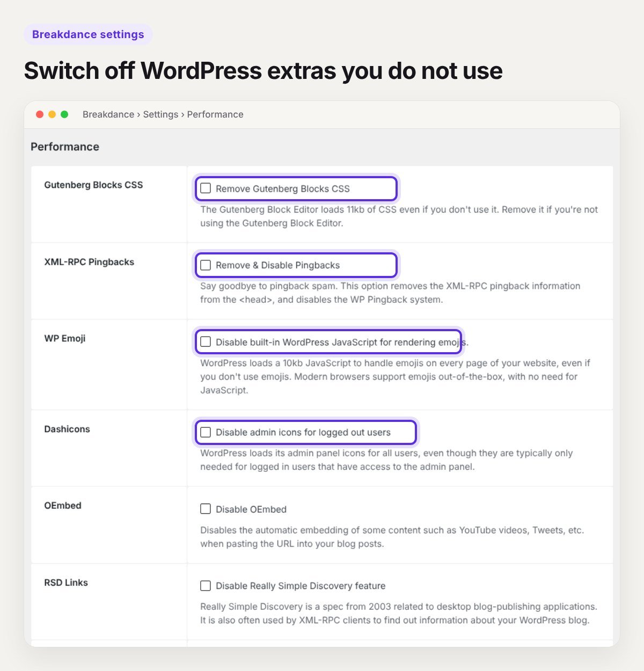Click the green maximize window dot
The height and width of the screenshot is (671, 644).
[x=64, y=114]
